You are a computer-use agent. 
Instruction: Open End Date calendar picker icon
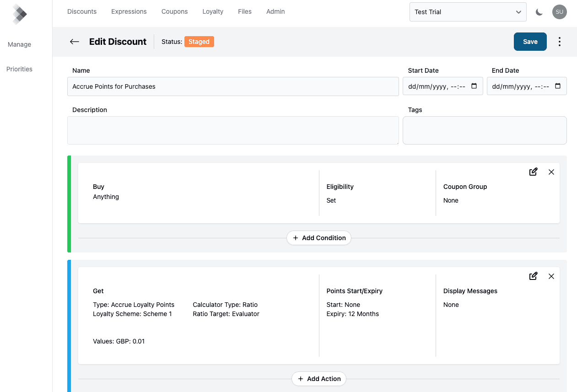557,86
